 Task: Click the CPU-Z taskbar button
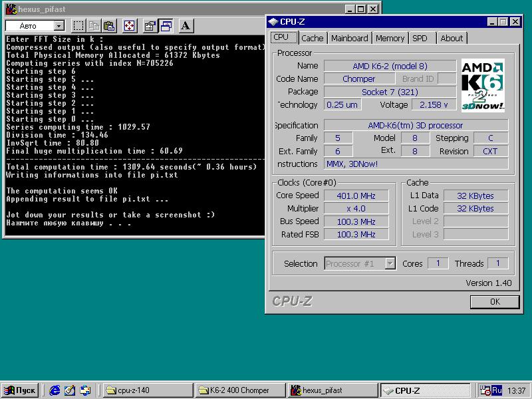[x=426, y=390]
